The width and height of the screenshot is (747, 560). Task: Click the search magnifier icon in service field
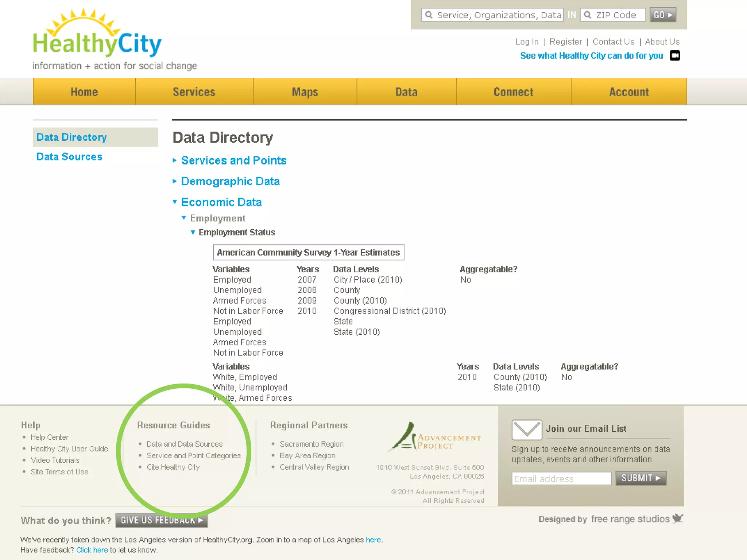coord(429,15)
